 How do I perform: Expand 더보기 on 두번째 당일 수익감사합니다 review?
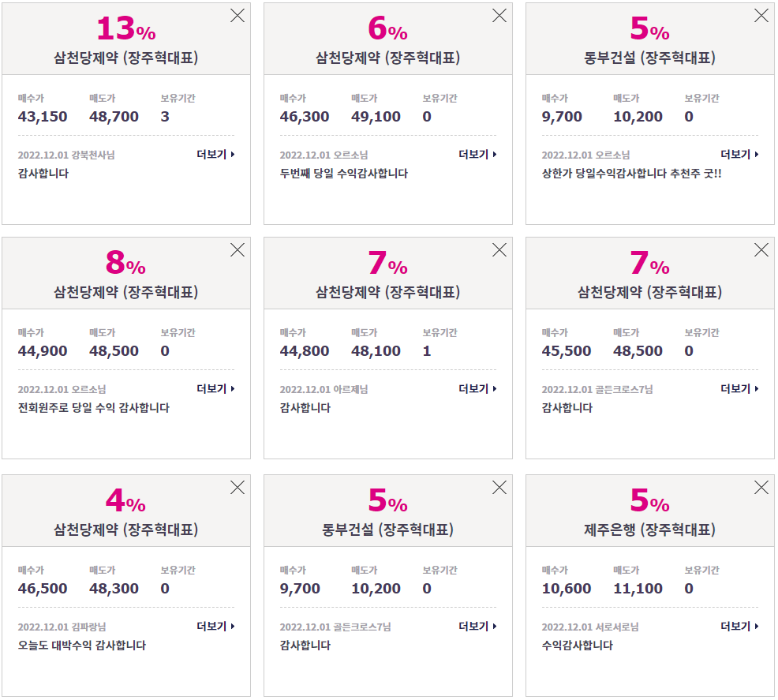(478, 155)
